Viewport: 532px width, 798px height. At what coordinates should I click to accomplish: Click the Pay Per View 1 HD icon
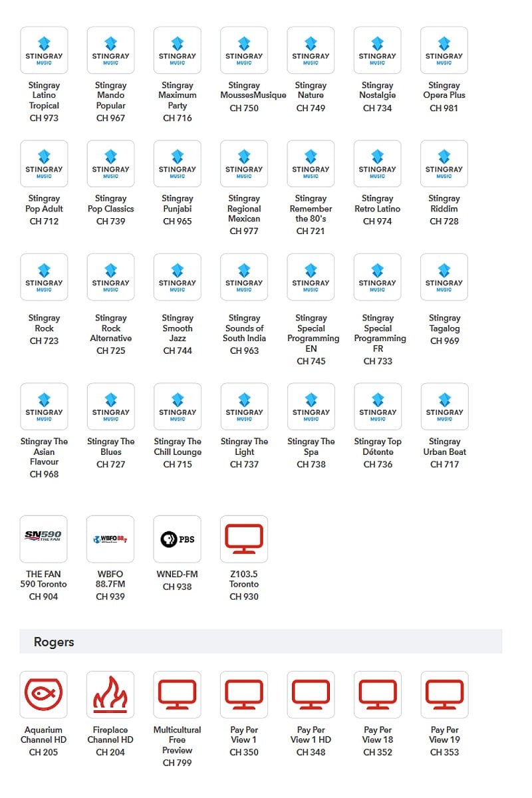[x=311, y=694]
